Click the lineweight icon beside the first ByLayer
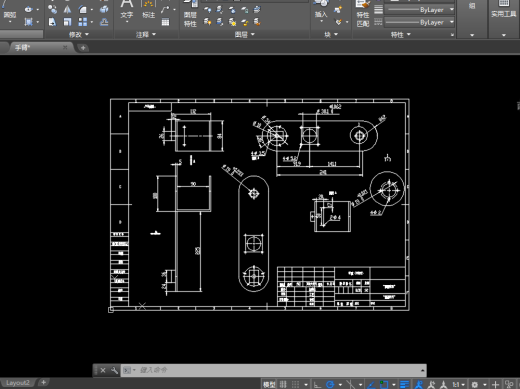 point(378,10)
